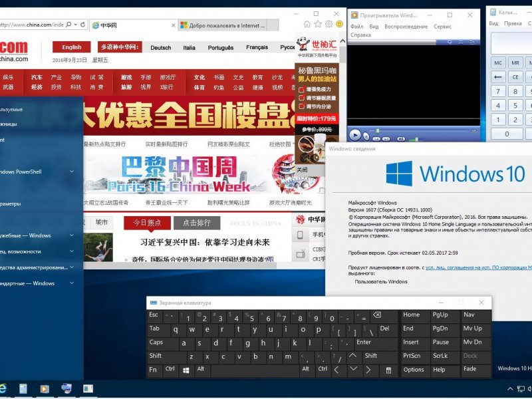
Task: Click the Windows logo key on on-screen keyboard
Action: coord(186,370)
